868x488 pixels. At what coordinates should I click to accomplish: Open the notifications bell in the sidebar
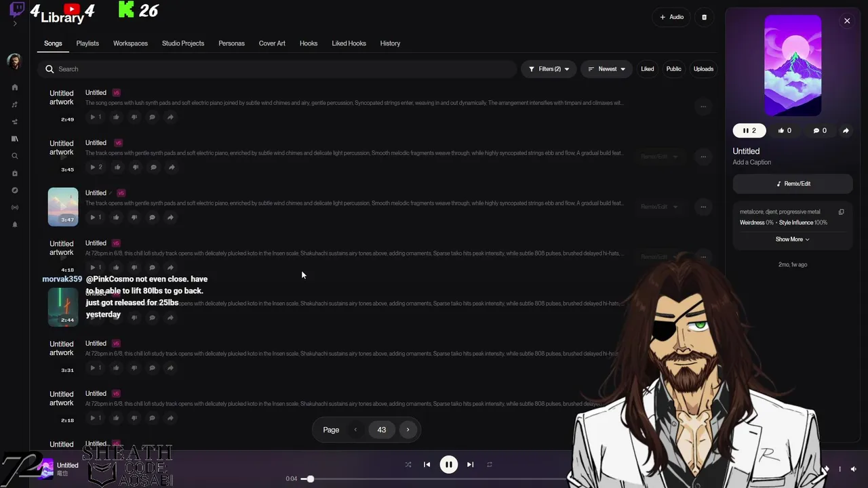15,224
